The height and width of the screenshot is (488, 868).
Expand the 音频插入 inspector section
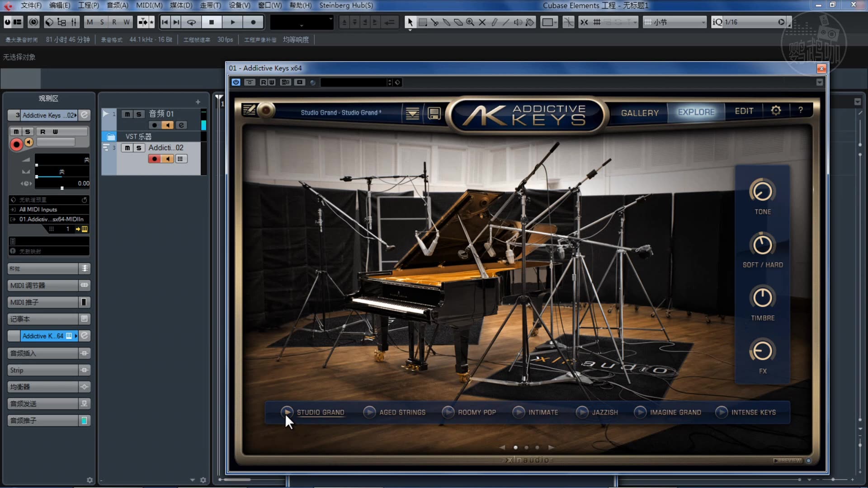click(49, 353)
